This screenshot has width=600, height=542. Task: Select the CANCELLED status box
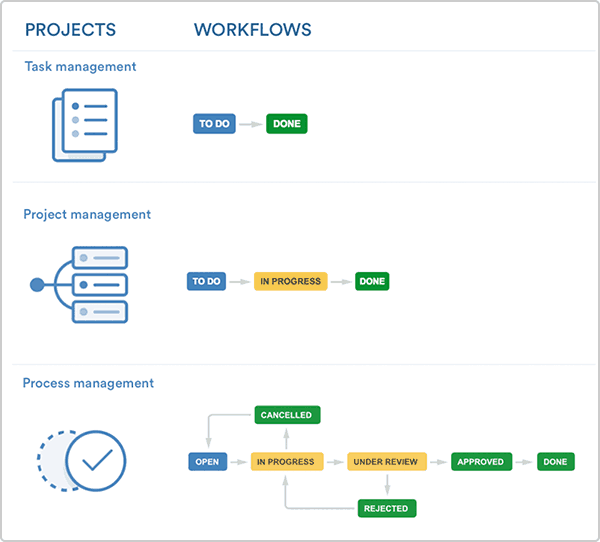coord(286,415)
